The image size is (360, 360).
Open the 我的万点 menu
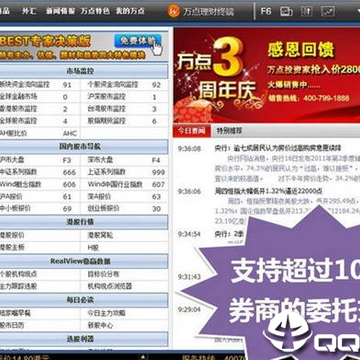click(x=130, y=11)
